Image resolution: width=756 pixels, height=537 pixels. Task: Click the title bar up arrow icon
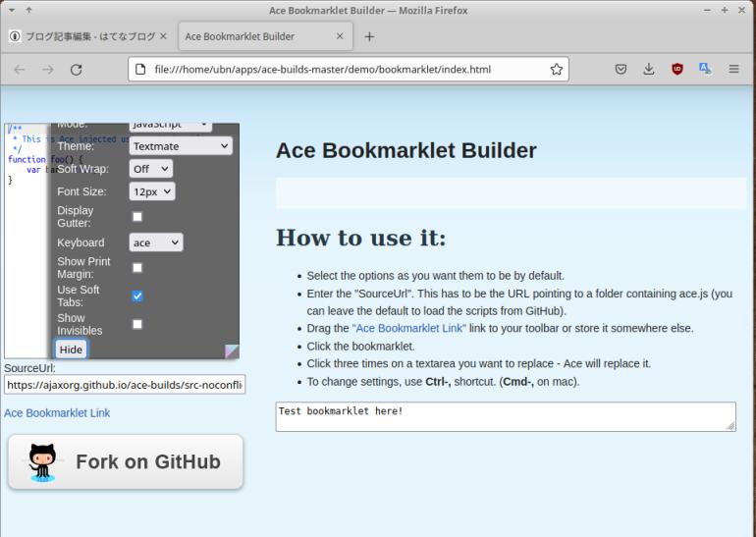point(28,10)
